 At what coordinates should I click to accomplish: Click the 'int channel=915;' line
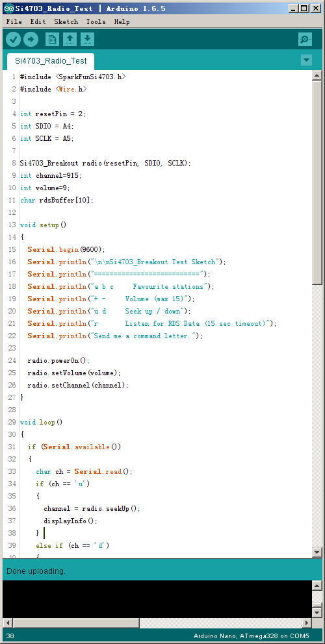(51, 175)
